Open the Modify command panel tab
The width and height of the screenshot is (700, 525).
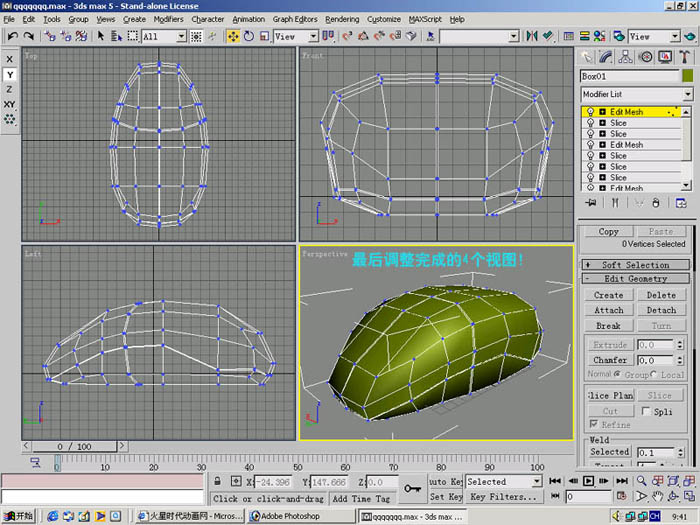(x=605, y=57)
